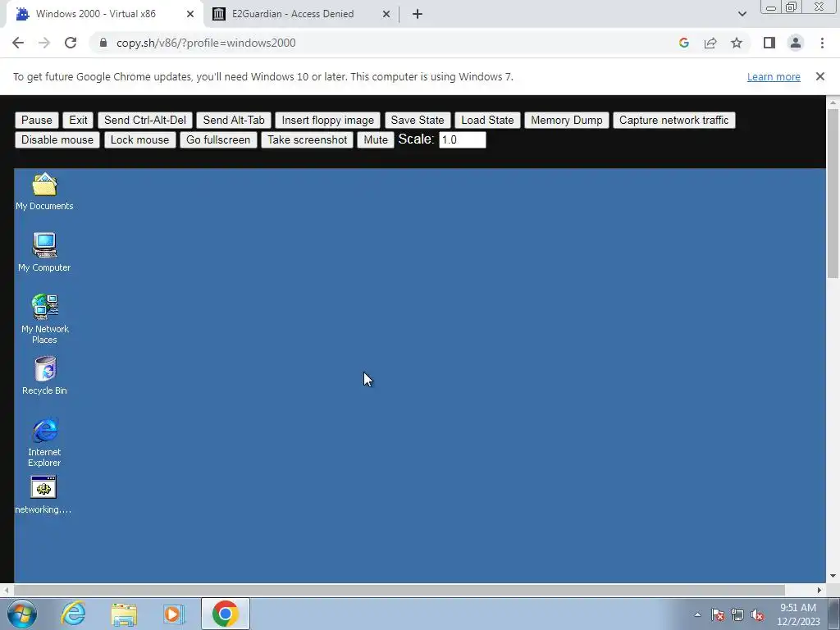
Task: Click the Lock mouse button
Action: [x=139, y=139]
